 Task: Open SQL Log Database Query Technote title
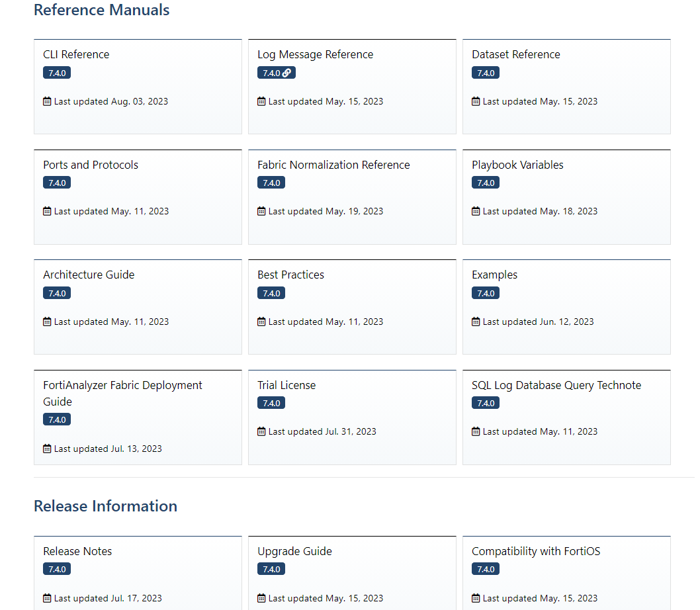pyautogui.click(x=556, y=385)
